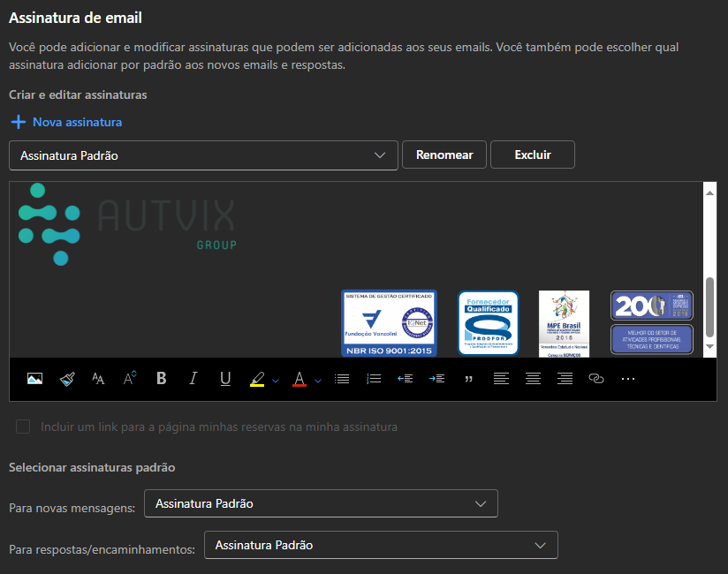The width and height of the screenshot is (728, 574).
Task: Click the superscript-style font size adjuster icon
Action: (130, 379)
